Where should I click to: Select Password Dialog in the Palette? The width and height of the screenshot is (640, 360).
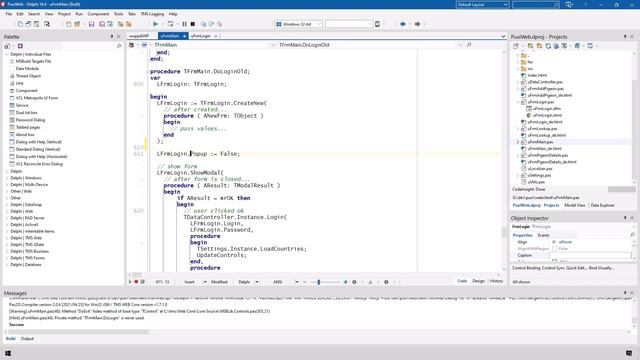pos(30,120)
